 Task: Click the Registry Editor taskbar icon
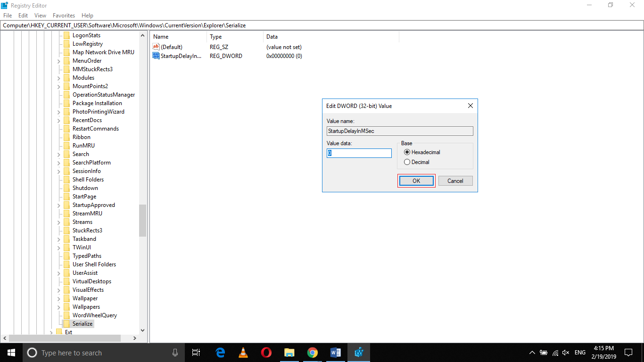(x=359, y=353)
